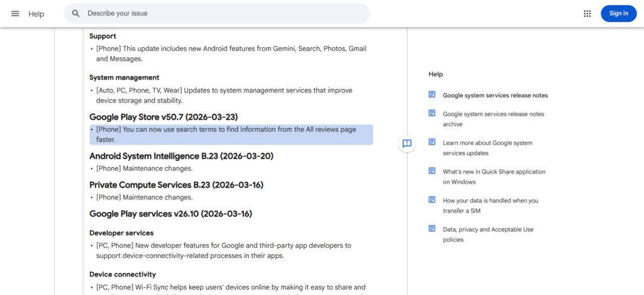This screenshot has width=644, height=295.
Task: Click document icon beside Learn more about updates
Action: (432, 142)
